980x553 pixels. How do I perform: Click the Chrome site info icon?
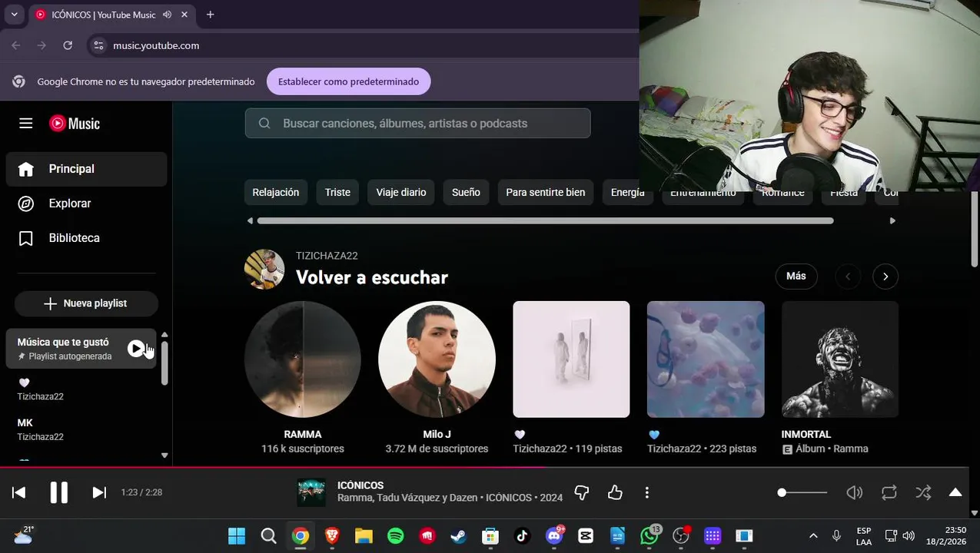(x=98, y=45)
